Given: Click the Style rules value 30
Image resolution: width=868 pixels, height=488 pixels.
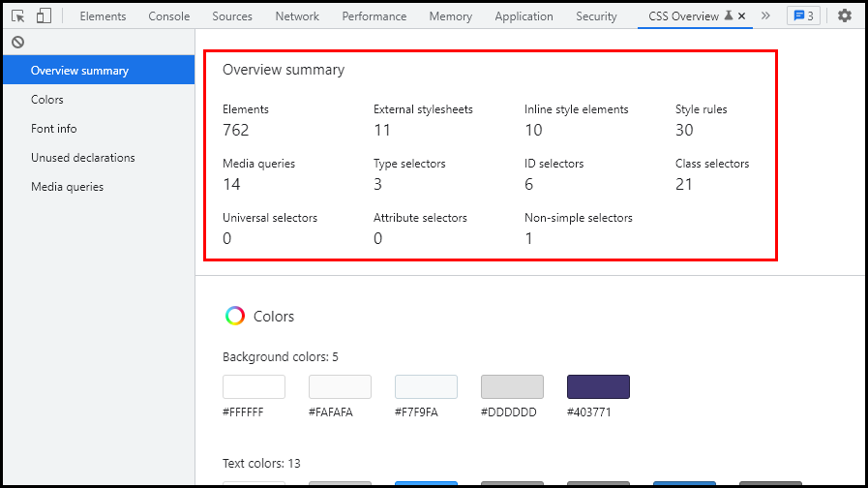Looking at the screenshot, I should point(684,130).
